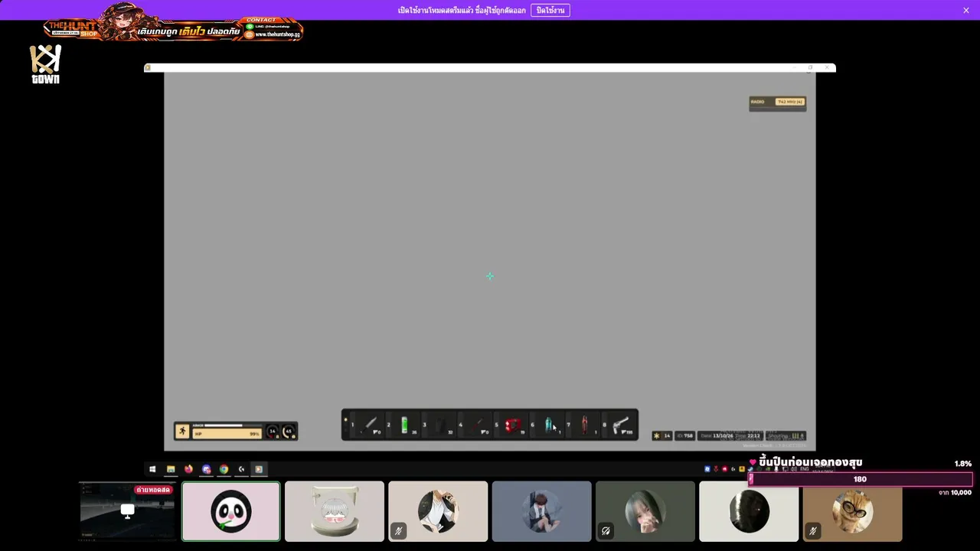Viewport: 980px width, 551px height.
Task: Select the pistol in hotbar slot 8
Action: (621, 425)
